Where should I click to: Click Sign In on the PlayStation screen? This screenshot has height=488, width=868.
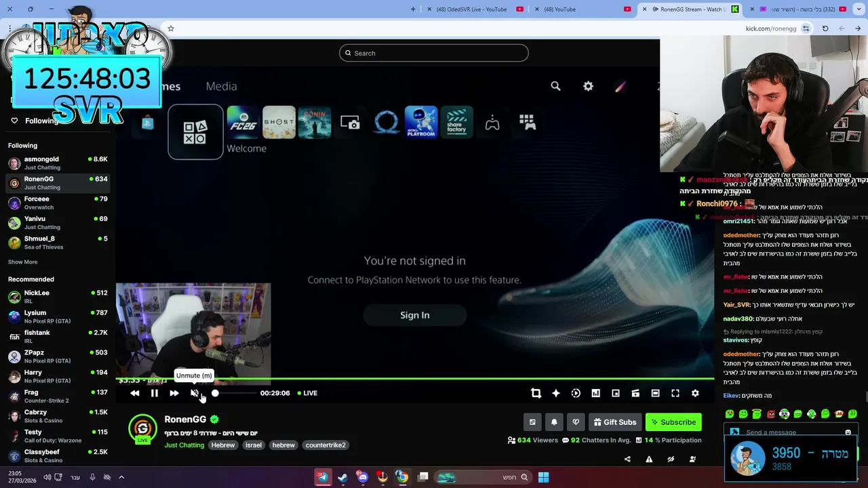tap(415, 315)
